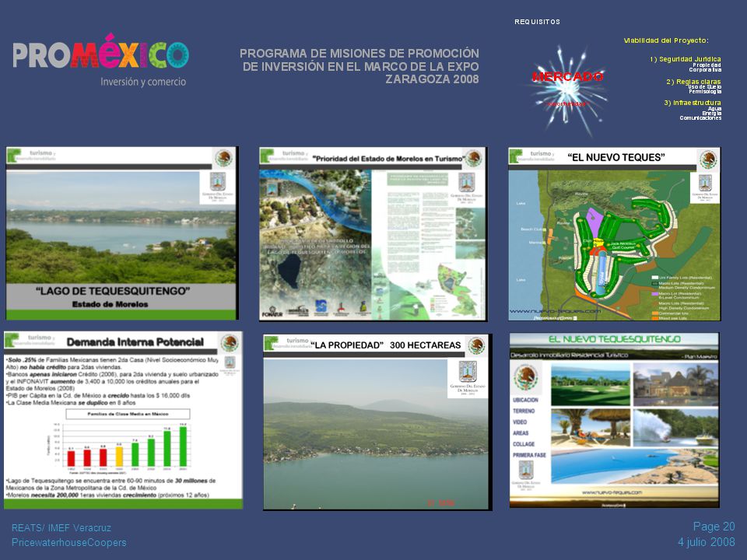This screenshot has height=560, width=747.
Task: Click the Morelos crest on Prioridad del Estado slide
Action: coord(466,188)
